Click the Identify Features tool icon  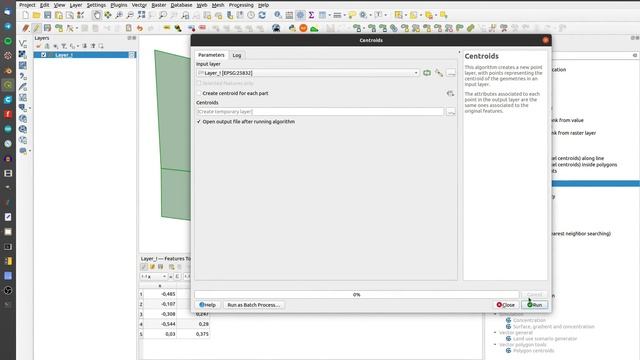278,15
